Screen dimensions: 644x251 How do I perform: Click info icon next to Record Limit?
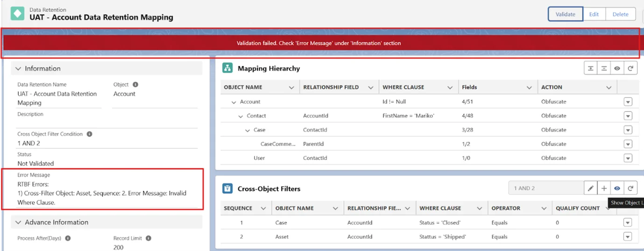(149, 238)
